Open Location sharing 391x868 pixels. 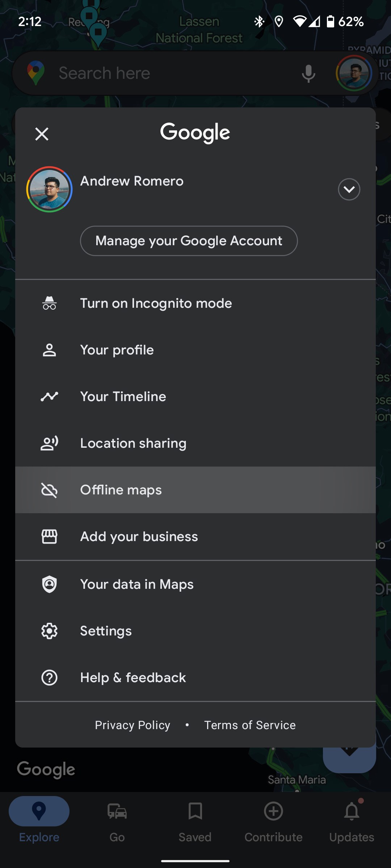(x=195, y=443)
